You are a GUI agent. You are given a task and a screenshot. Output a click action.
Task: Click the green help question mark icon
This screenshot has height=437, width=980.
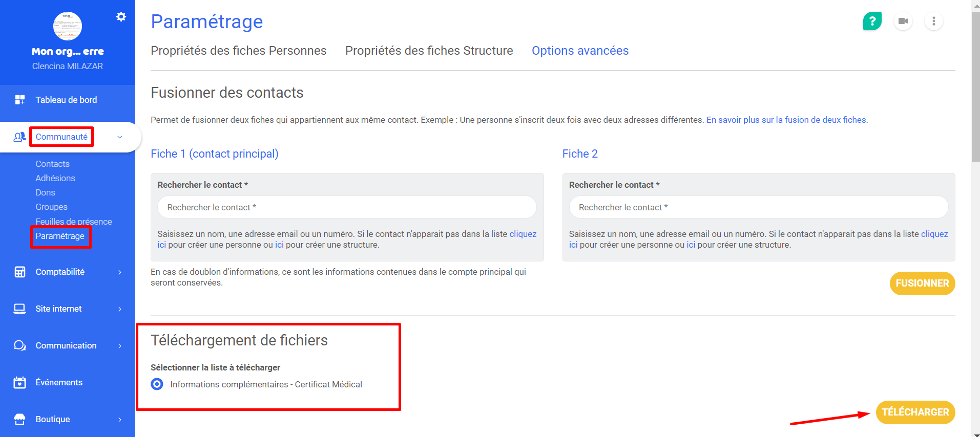coord(872,21)
